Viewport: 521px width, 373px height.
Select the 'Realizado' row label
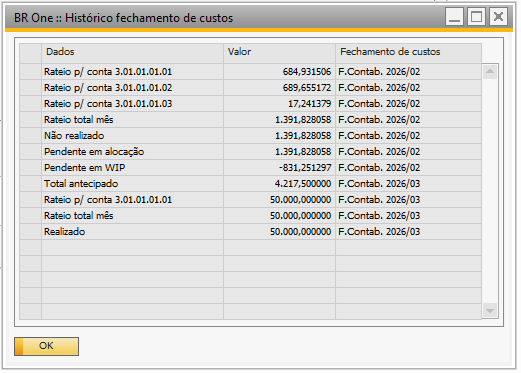point(132,232)
